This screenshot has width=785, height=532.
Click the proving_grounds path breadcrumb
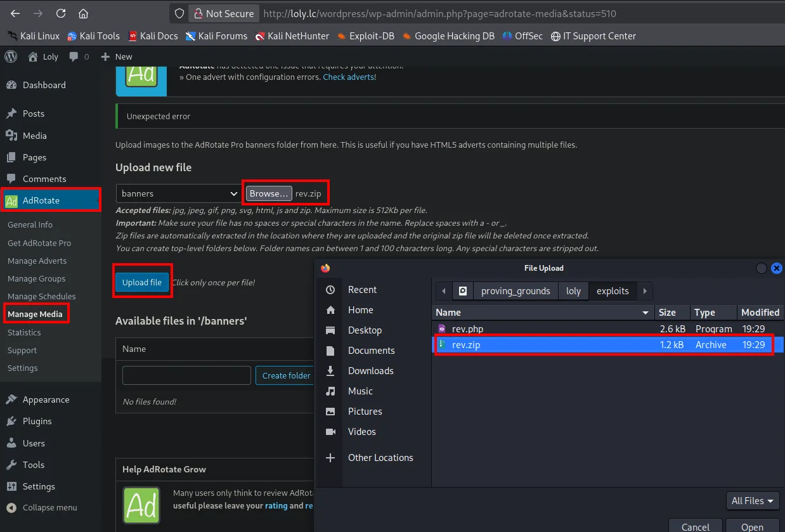pyautogui.click(x=515, y=291)
